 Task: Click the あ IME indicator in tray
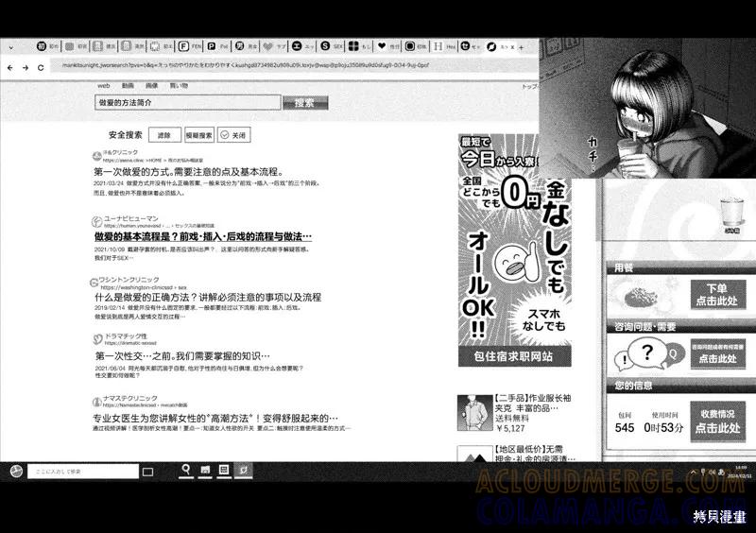click(x=721, y=472)
